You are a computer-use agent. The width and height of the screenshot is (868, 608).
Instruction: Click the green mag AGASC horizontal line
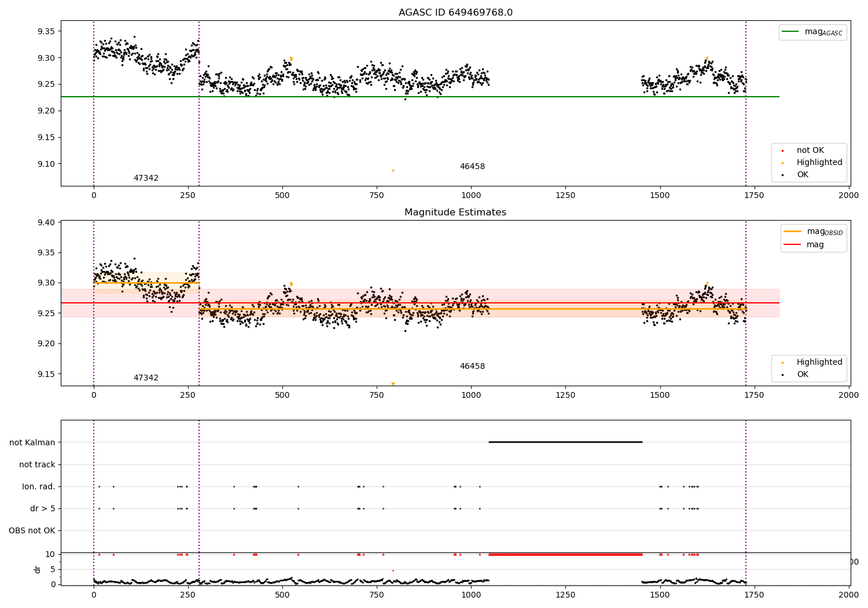420,97
